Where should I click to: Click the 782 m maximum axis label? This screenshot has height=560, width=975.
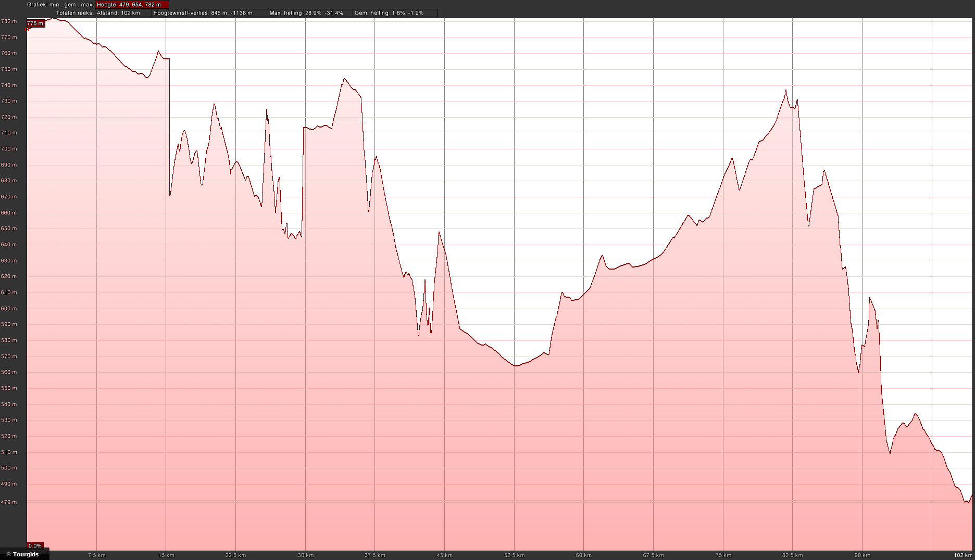tap(9, 21)
